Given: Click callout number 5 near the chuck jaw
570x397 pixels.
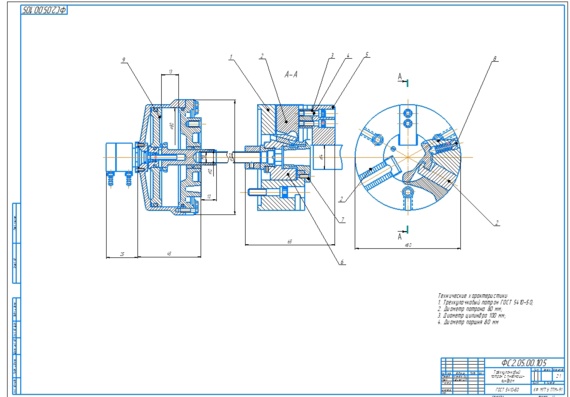Looking at the screenshot, I should [x=367, y=55].
